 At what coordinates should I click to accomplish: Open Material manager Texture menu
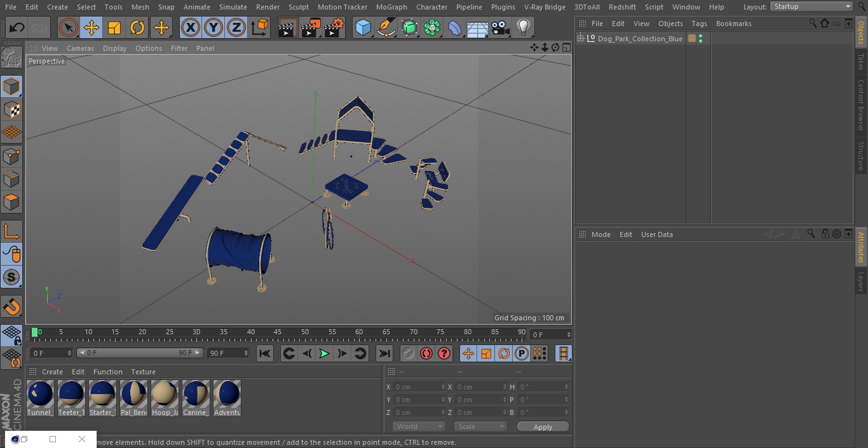(x=143, y=372)
